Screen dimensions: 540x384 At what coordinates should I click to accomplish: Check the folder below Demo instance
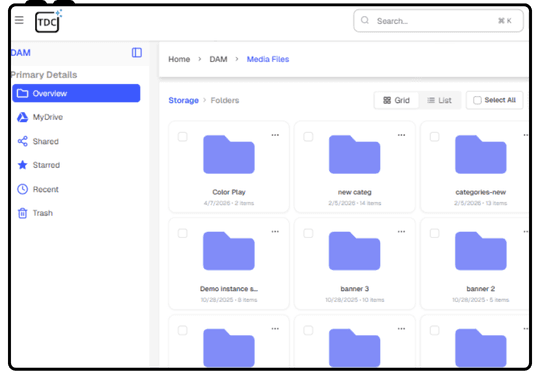[x=183, y=330]
